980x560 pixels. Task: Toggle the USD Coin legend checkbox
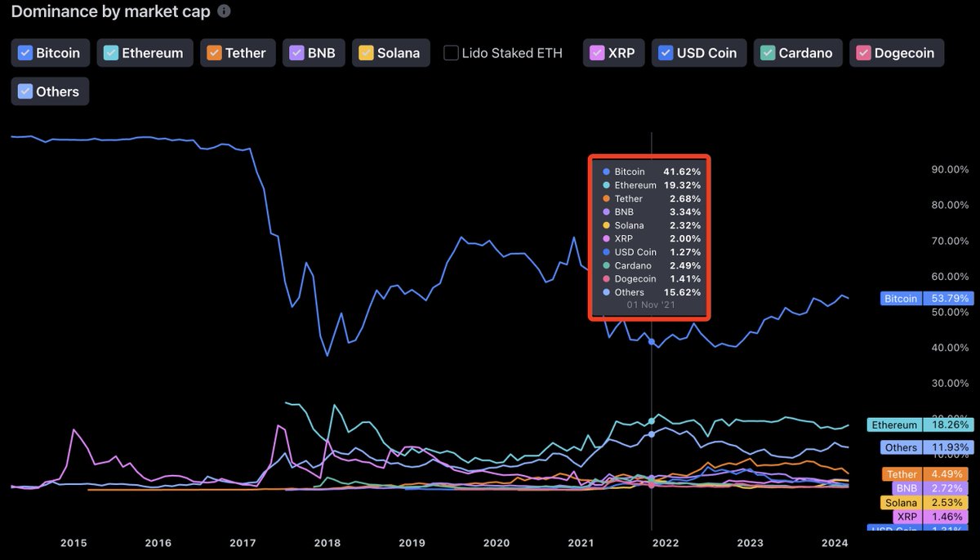(x=666, y=53)
